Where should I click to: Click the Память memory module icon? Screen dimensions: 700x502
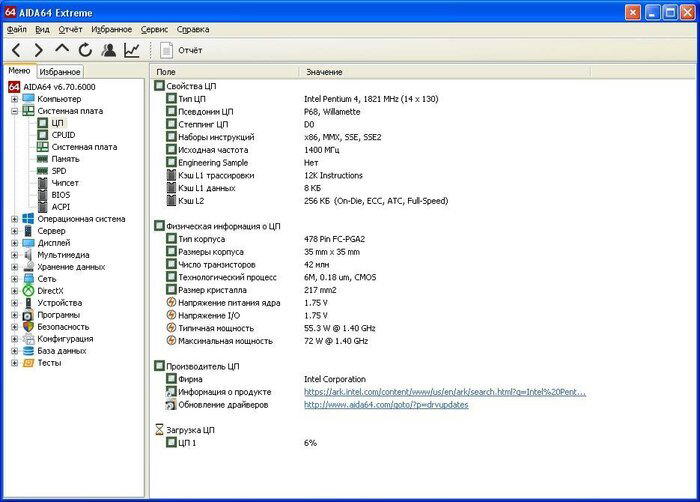pyautogui.click(x=42, y=159)
